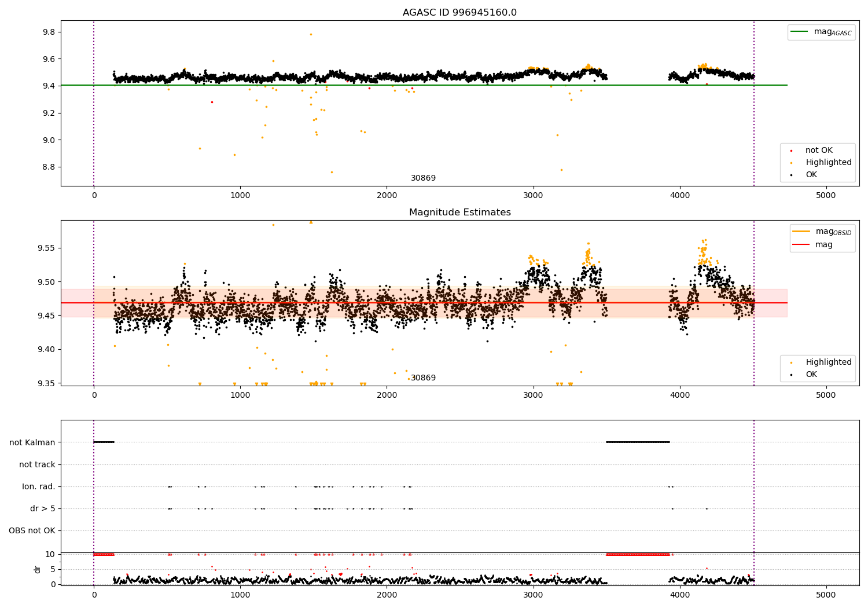Click the 2000 x-axis tick of middle plot
This screenshot has height=608, width=868.
(387, 395)
